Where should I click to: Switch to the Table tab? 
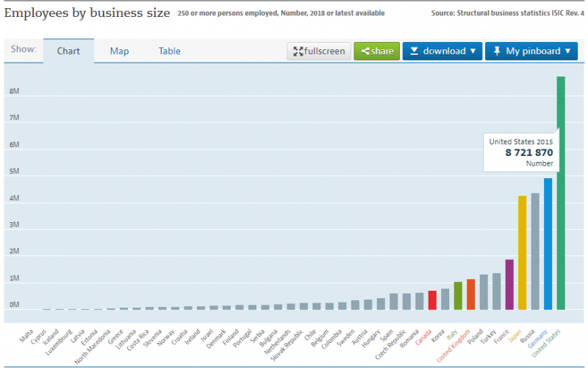(169, 51)
